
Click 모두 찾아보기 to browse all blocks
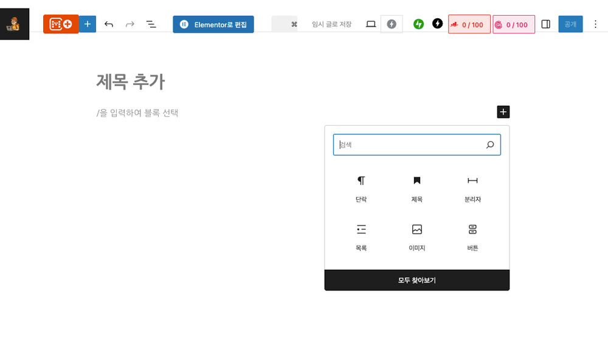(x=416, y=280)
